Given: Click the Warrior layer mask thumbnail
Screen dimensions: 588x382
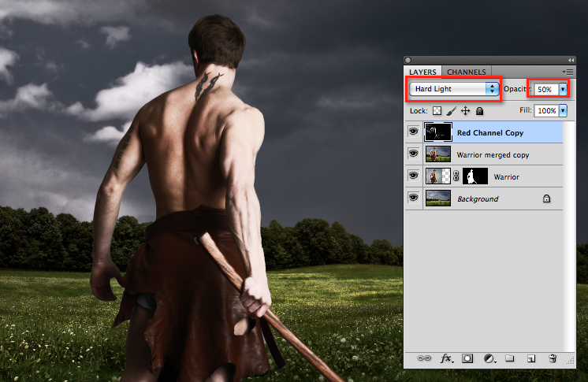Looking at the screenshot, I should coord(475,176).
